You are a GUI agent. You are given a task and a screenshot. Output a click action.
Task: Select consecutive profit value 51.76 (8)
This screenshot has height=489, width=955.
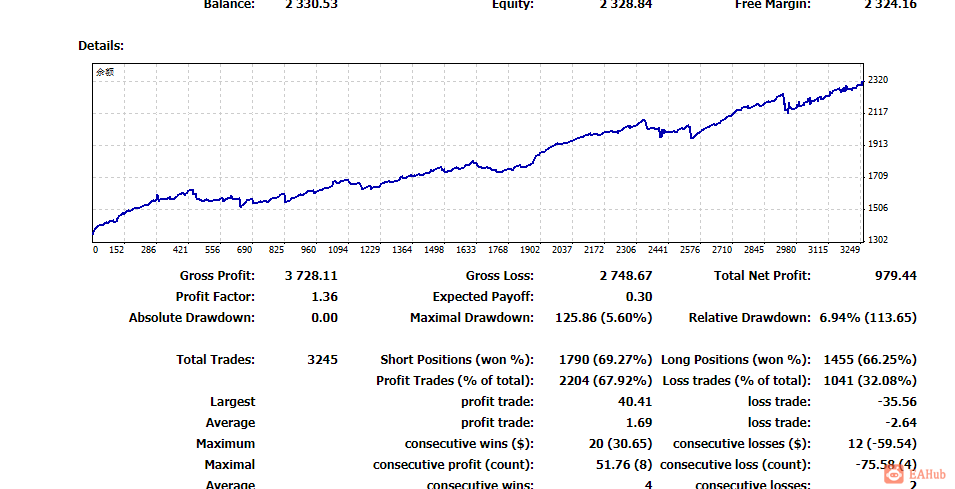point(624,465)
